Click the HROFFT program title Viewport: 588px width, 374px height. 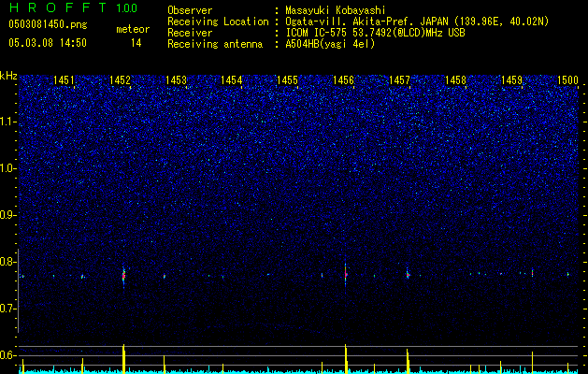tap(58, 7)
